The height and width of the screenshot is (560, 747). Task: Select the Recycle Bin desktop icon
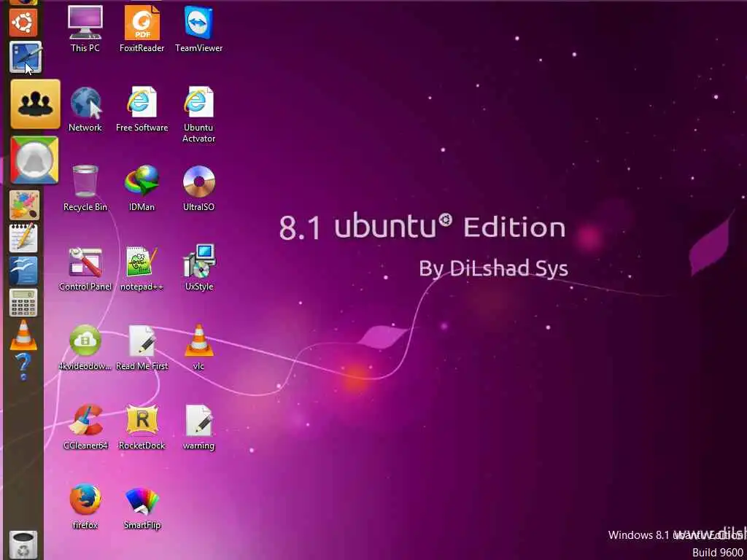[85, 188]
